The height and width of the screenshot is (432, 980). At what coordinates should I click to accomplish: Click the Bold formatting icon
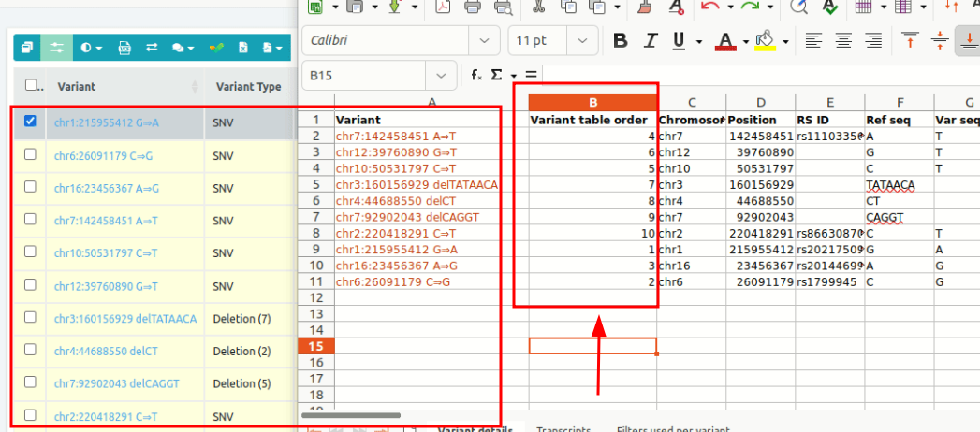(x=620, y=41)
